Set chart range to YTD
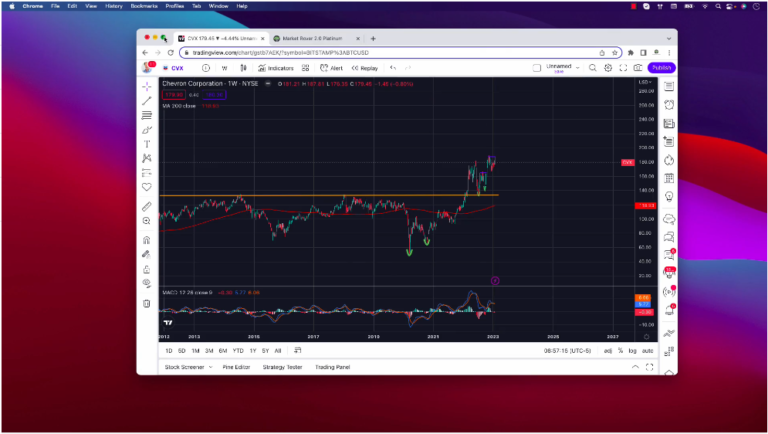This screenshot has width=768, height=434. click(x=238, y=351)
